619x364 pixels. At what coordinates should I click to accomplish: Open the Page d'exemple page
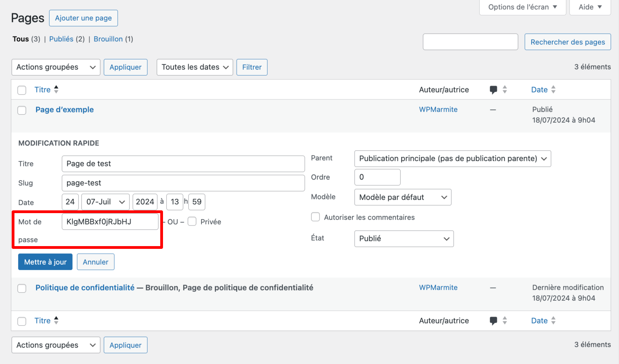pyautogui.click(x=64, y=109)
